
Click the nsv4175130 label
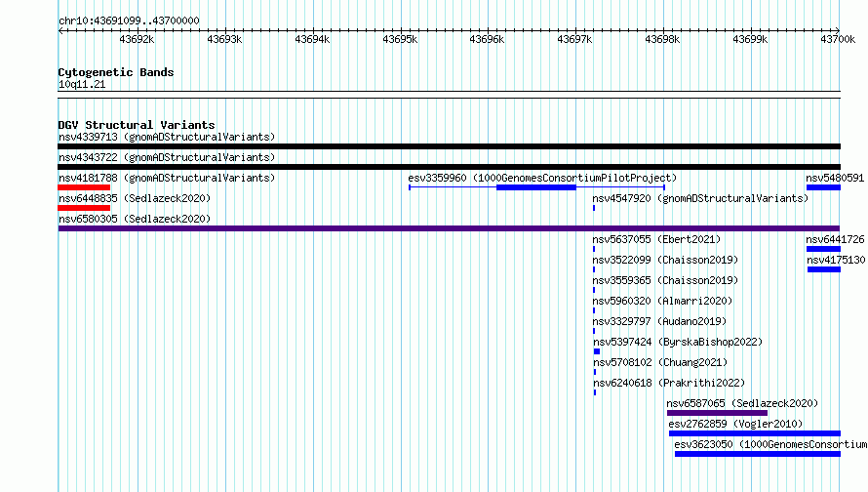836,260
